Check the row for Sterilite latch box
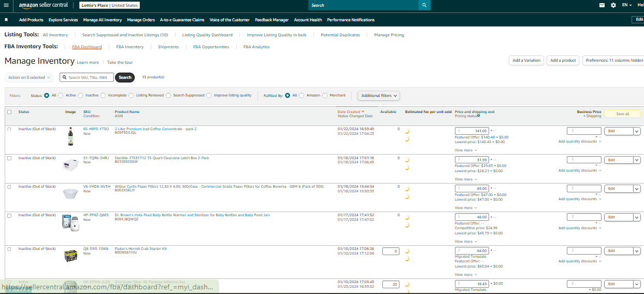 point(9,158)
